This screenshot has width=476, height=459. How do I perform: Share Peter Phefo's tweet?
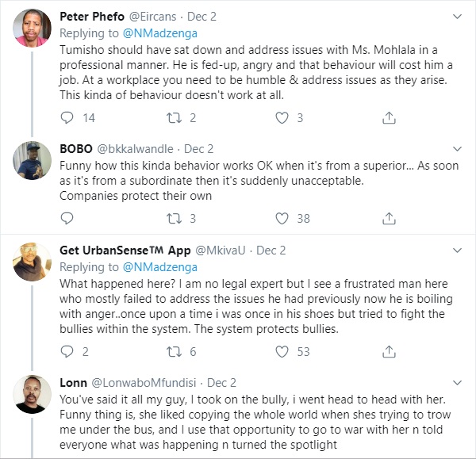click(389, 117)
